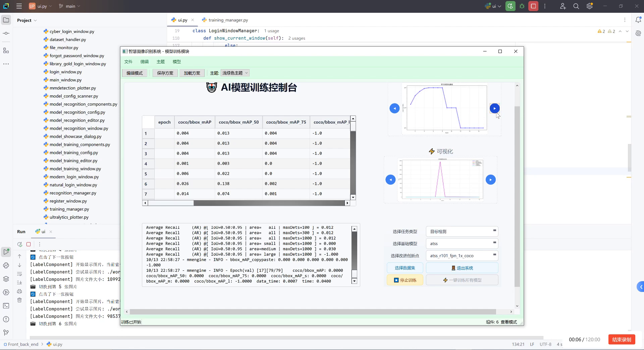This screenshot has width=644, height=350.
Task: Click the Stop icon in Run panel
Action: tap(29, 244)
